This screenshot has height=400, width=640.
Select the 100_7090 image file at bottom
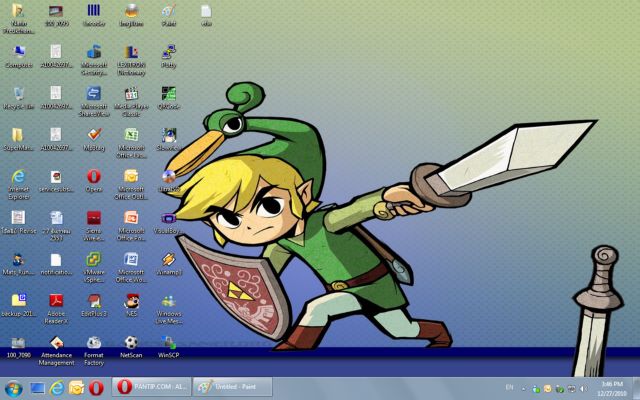click(18, 347)
